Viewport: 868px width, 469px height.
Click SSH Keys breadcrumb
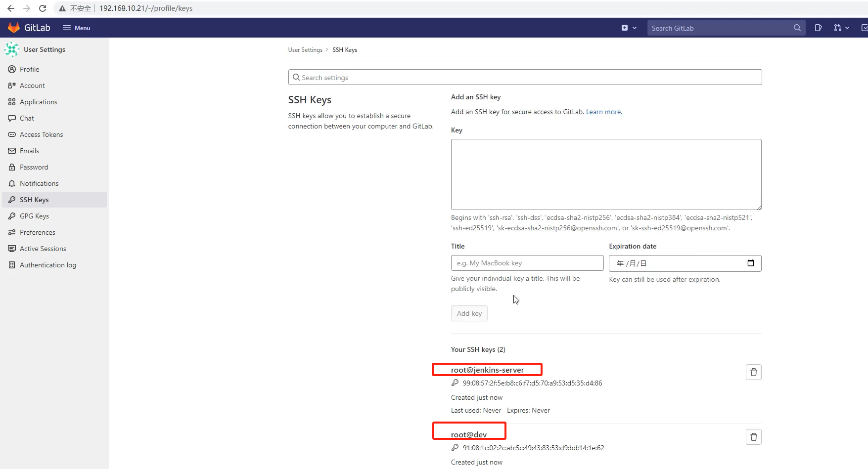[x=345, y=50]
